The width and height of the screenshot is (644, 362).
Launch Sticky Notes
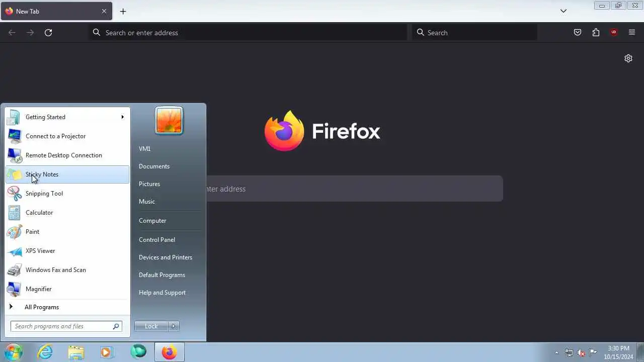tap(67, 174)
